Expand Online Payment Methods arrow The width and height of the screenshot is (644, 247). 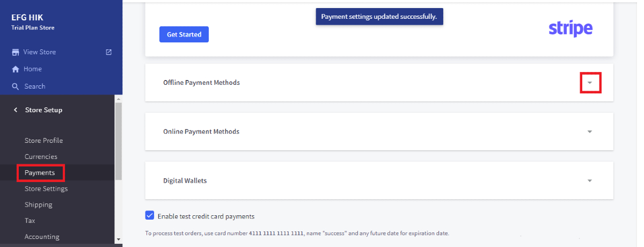point(590,132)
